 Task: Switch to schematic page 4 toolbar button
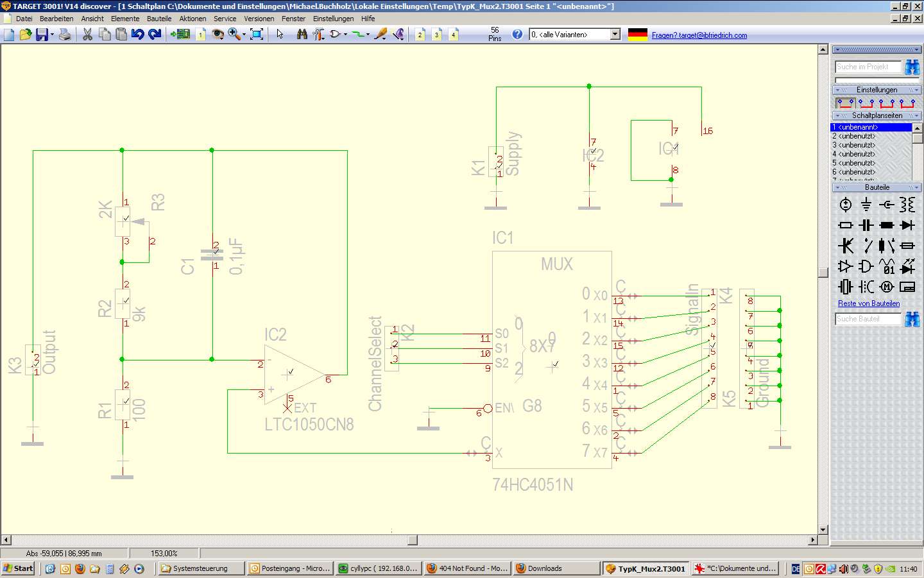coord(454,35)
